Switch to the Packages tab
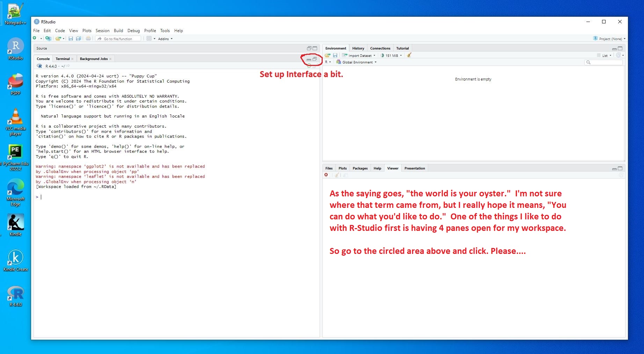The width and height of the screenshot is (644, 354). click(x=360, y=168)
